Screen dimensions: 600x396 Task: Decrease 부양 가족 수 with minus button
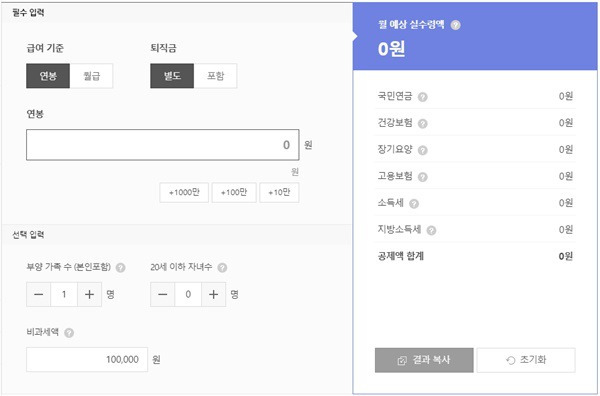pyautogui.click(x=38, y=294)
